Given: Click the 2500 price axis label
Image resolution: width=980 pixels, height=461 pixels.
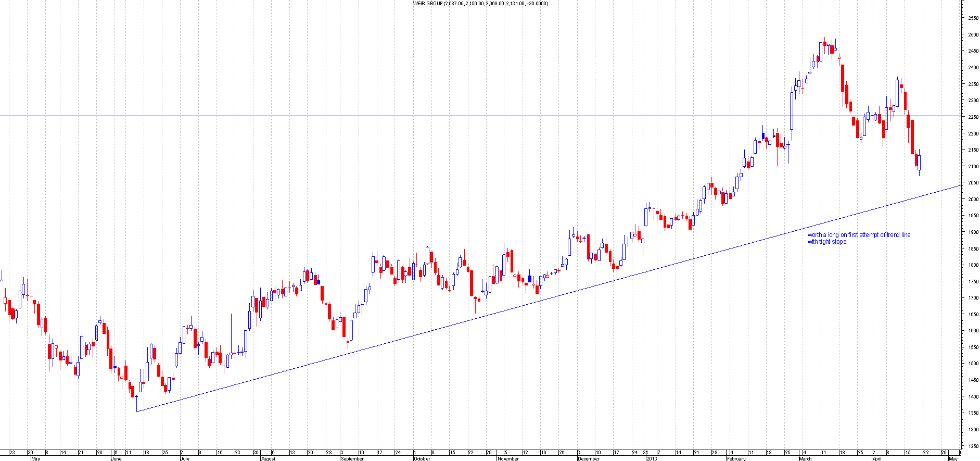Looking at the screenshot, I should [x=973, y=35].
